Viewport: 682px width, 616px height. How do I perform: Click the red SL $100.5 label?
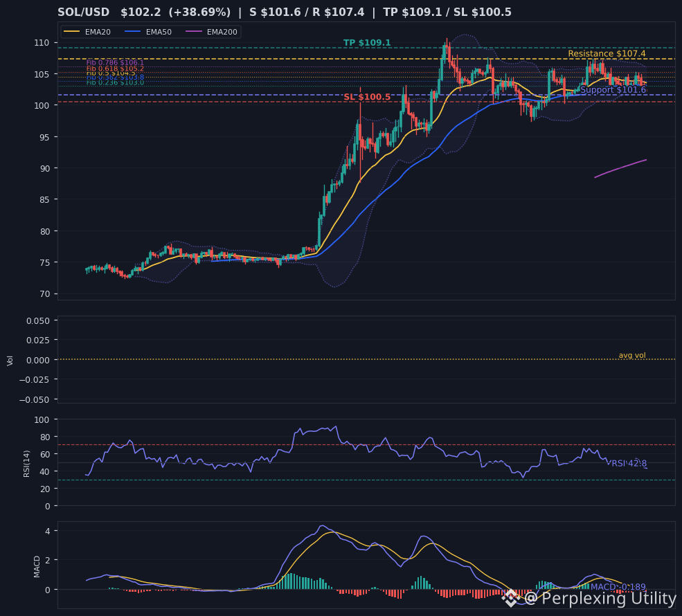[367, 97]
